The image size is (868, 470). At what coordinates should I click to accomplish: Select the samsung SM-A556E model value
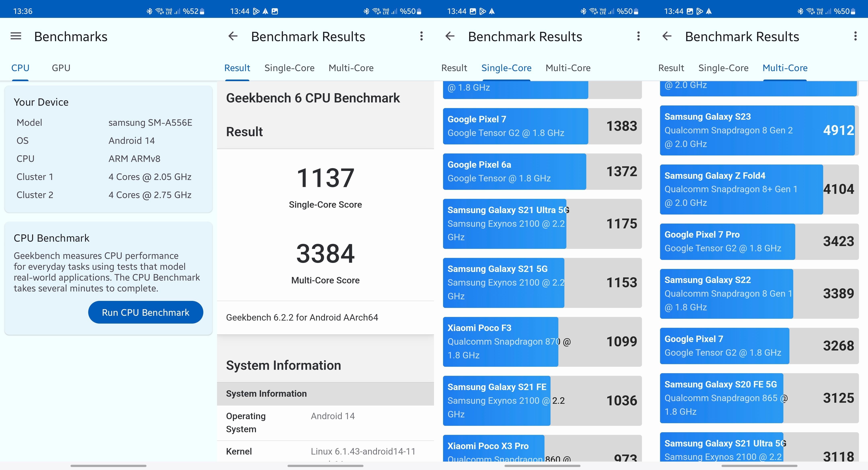click(150, 123)
